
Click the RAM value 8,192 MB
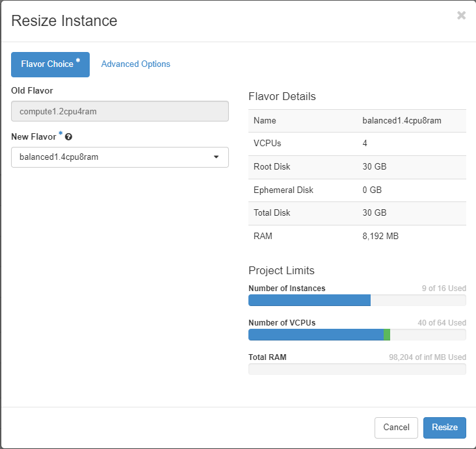380,237
